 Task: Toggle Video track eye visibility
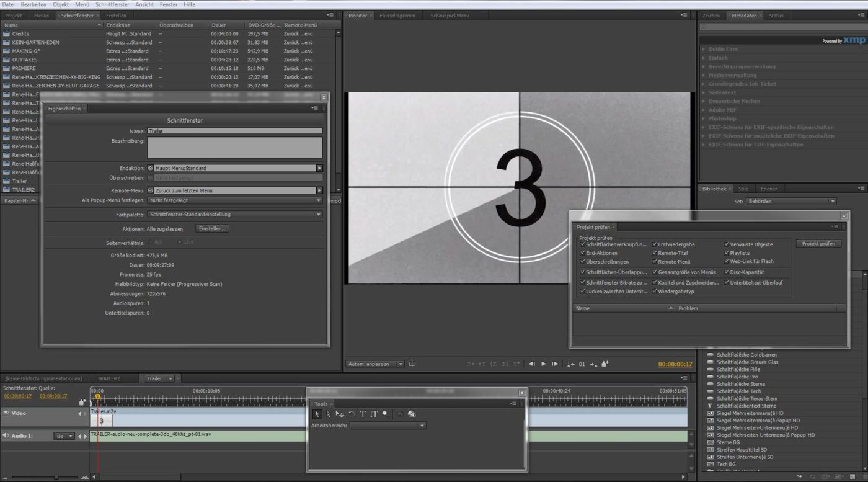click(6, 413)
